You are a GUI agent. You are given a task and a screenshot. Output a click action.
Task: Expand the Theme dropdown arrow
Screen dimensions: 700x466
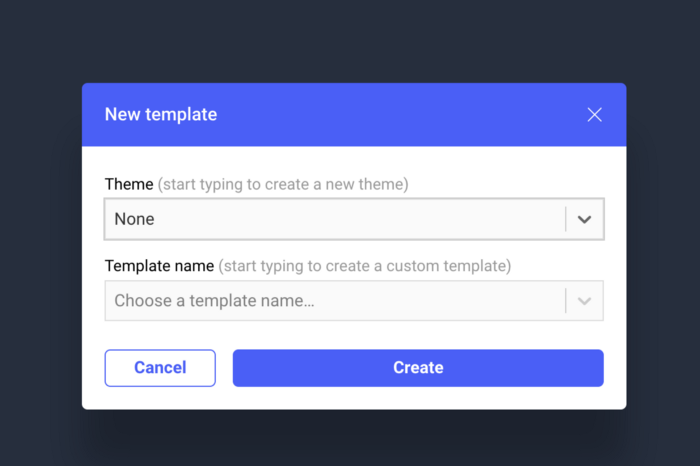click(585, 219)
